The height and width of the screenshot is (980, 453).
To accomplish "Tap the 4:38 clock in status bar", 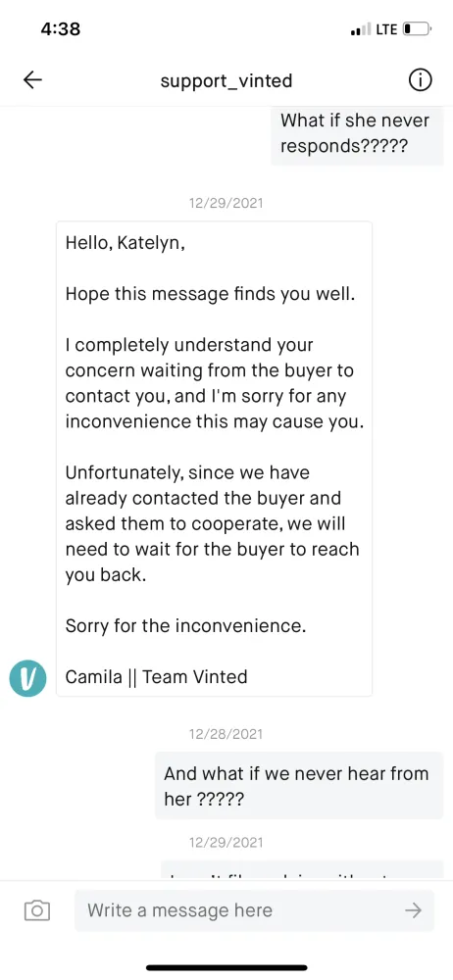I will (x=60, y=28).
